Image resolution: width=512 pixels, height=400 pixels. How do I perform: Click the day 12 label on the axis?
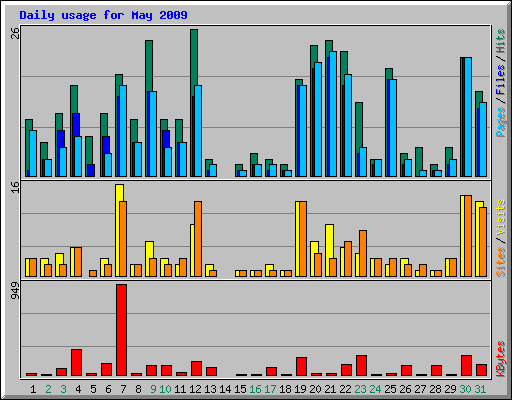[x=195, y=389]
